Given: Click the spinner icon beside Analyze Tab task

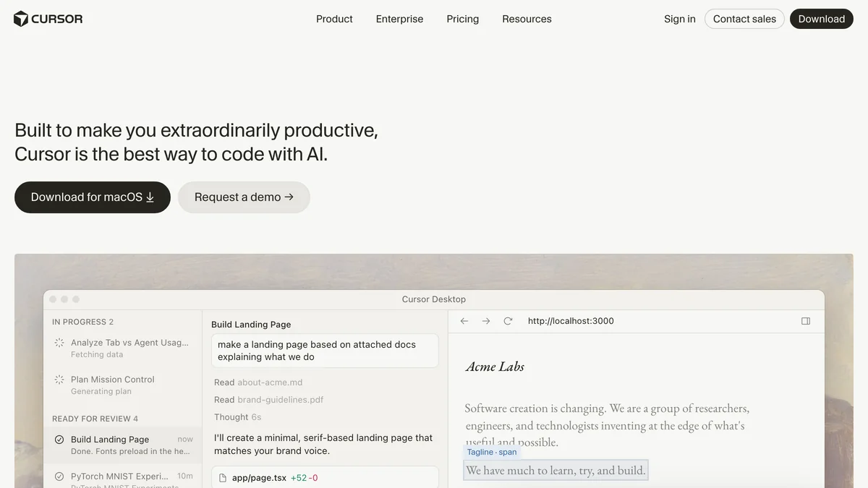Looking at the screenshot, I should (59, 343).
